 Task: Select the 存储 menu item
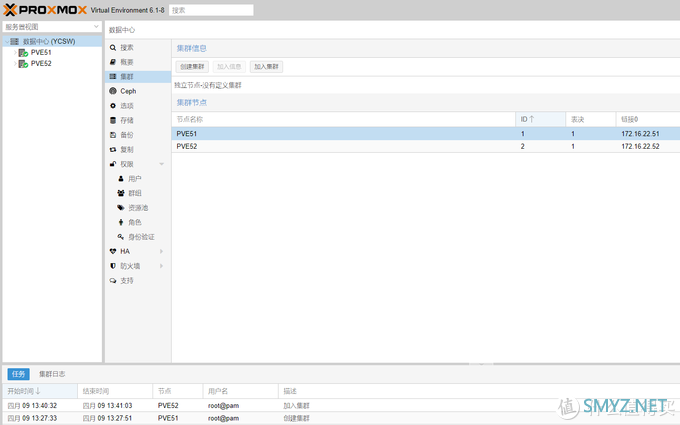(138, 120)
